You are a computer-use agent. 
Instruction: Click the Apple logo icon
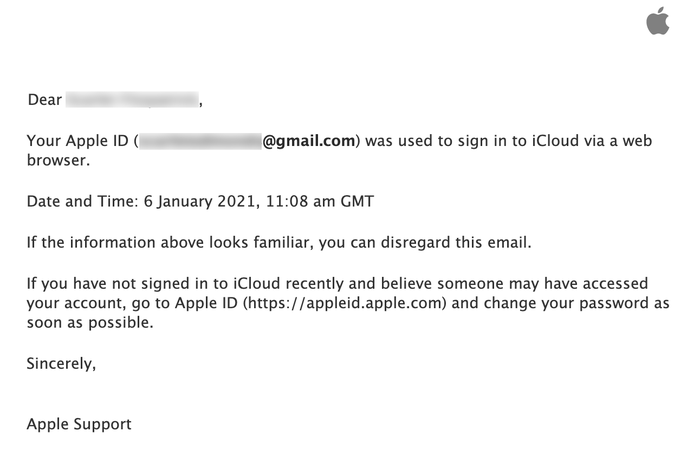(x=658, y=21)
